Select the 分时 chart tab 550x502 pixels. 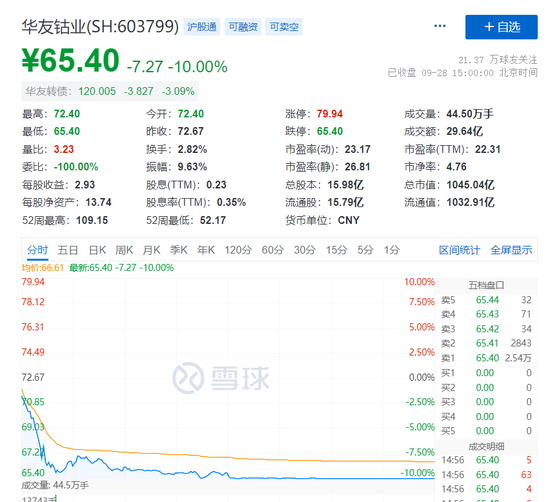38,250
